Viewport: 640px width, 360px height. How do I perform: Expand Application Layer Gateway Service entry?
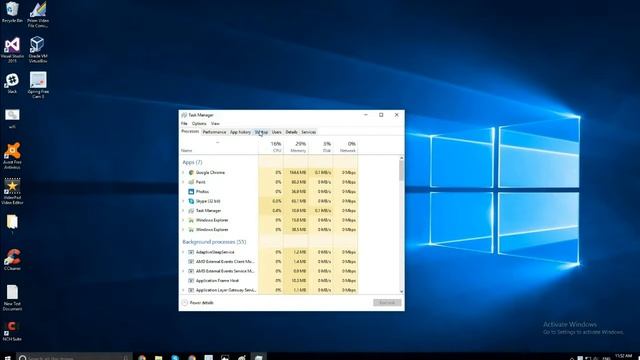click(183, 290)
